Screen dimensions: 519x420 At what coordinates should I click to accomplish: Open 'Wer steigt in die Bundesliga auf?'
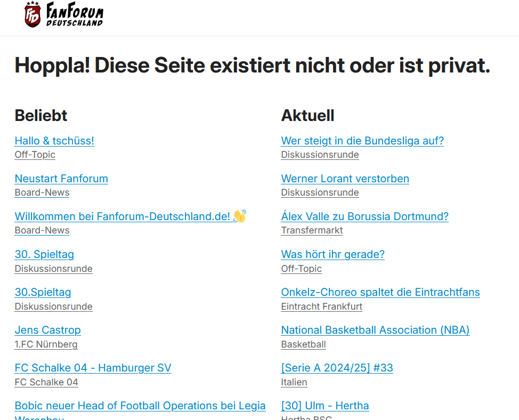pos(362,141)
